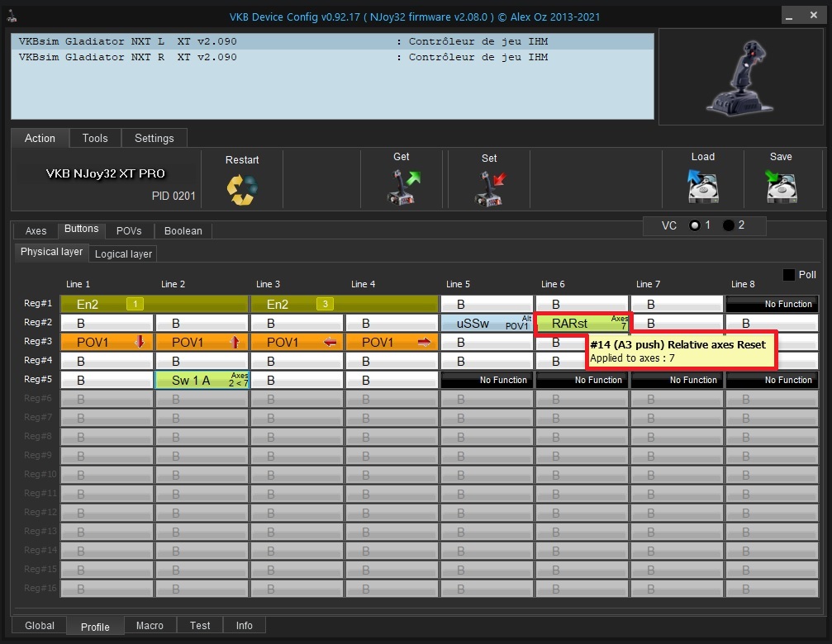Select the Logical layer tab

[x=123, y=254]
